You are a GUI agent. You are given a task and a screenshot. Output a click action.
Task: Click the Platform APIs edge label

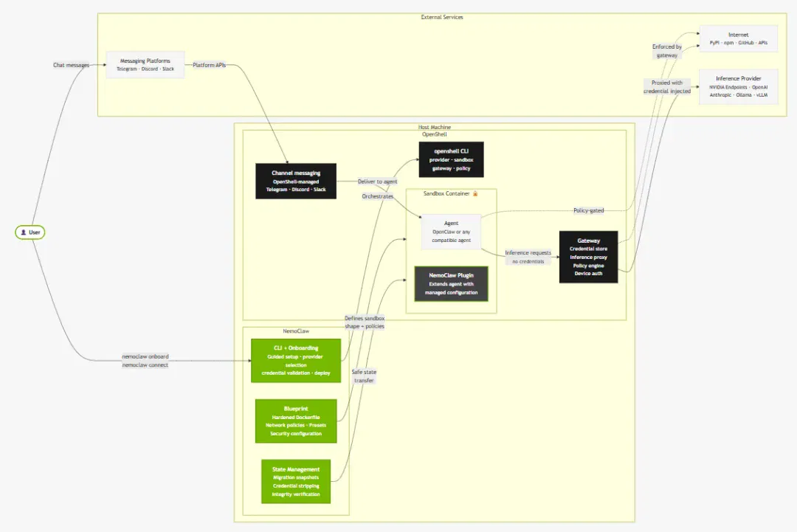[x=209, y=65]
